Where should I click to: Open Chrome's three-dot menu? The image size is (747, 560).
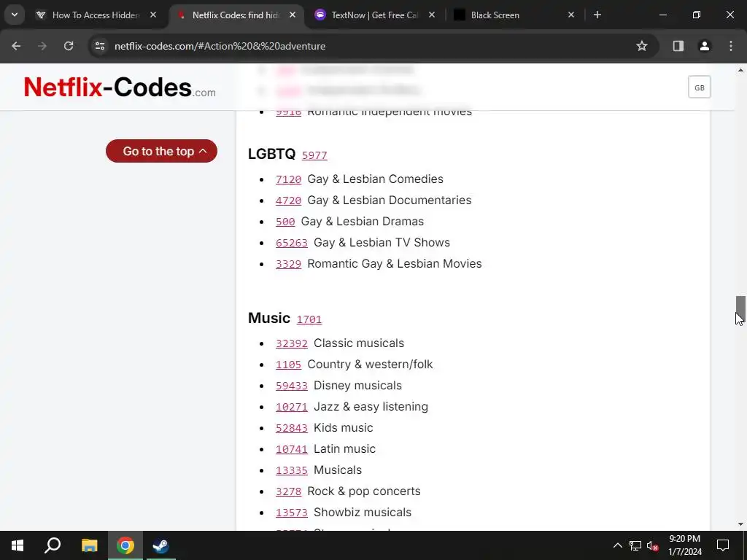pyautogui.click(x=731, y=46)
